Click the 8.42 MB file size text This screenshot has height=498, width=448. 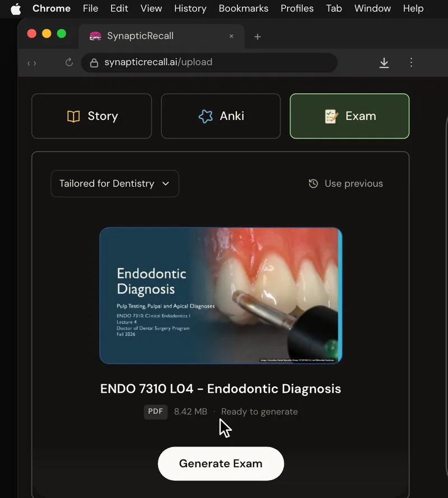(190, 412)
